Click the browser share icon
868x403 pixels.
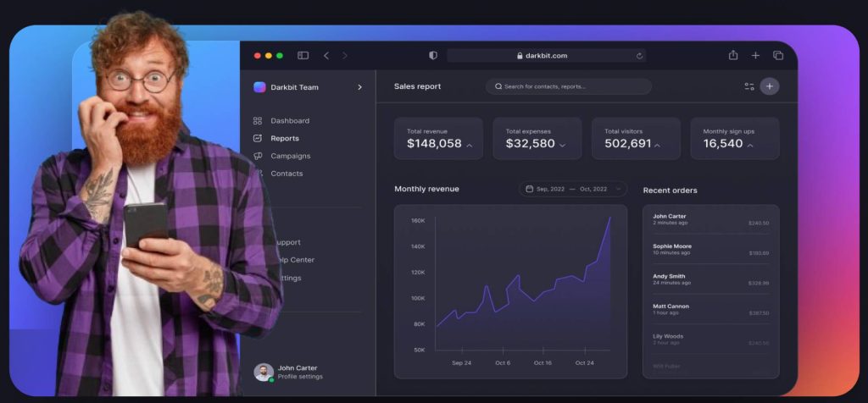(733, 56)
